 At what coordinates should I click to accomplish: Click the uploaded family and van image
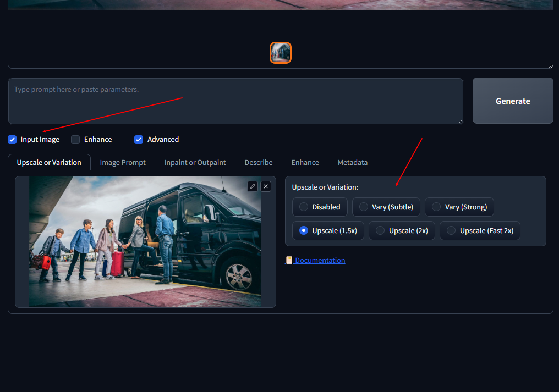click(145, 242)
